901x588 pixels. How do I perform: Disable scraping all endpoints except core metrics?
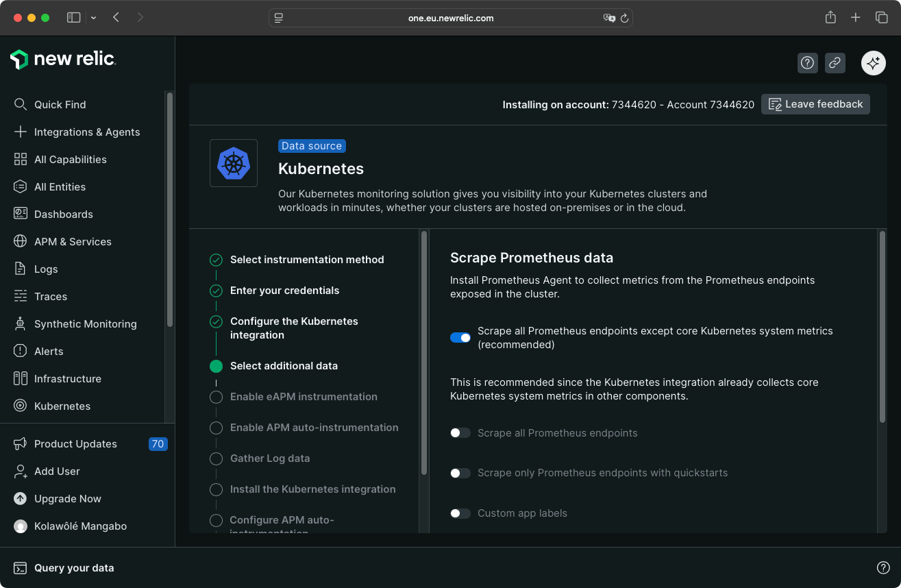[x=460, y=337]
